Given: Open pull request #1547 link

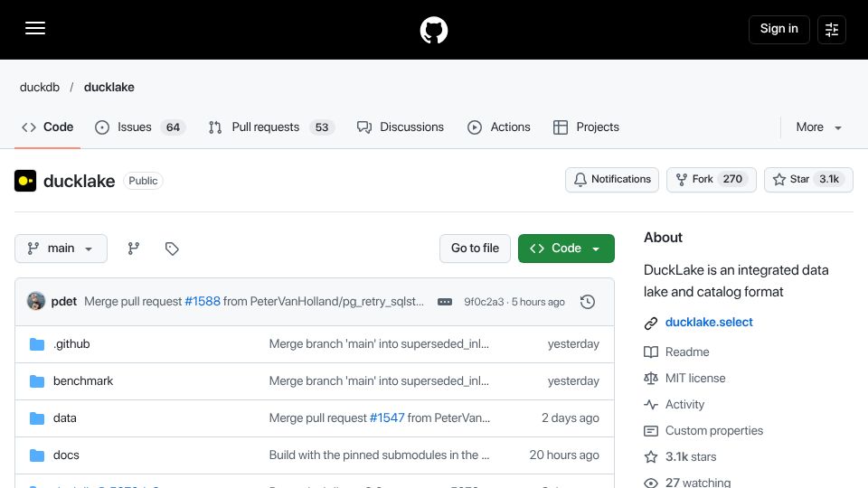Looking at the screenshot, I should pyautogui.click(x=387, y=418).
